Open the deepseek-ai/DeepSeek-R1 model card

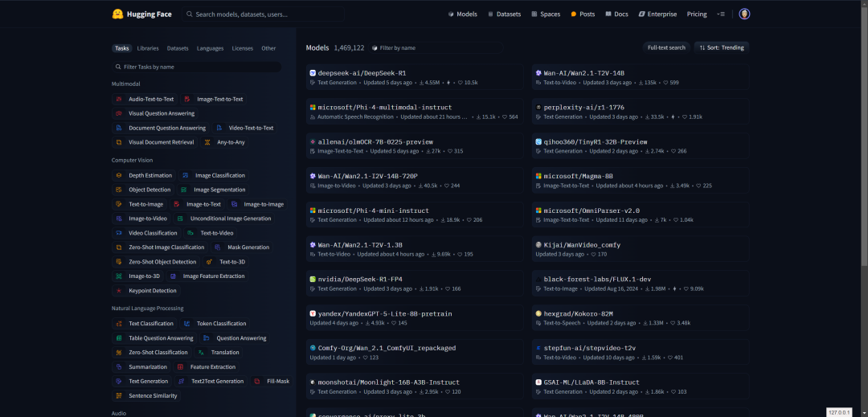pos(415,77)
